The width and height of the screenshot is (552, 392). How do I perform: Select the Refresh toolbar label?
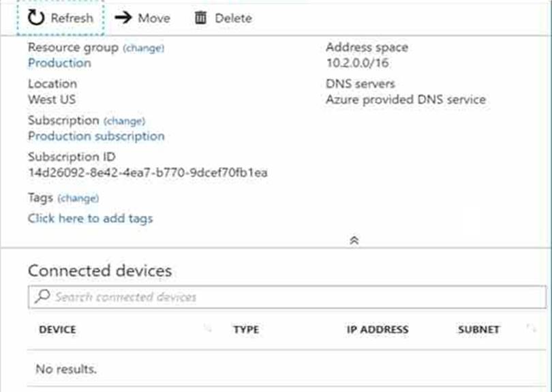tap(72, 18)
